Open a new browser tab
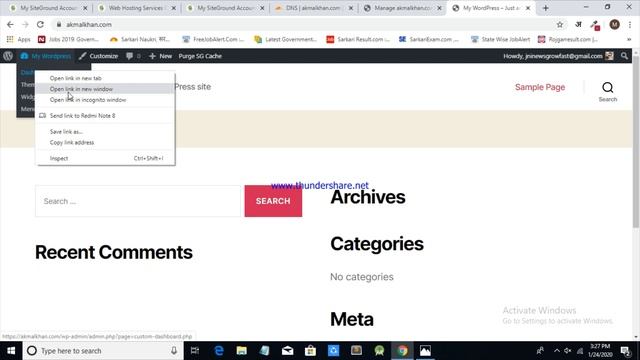640x360 pixels. point(546,8)
